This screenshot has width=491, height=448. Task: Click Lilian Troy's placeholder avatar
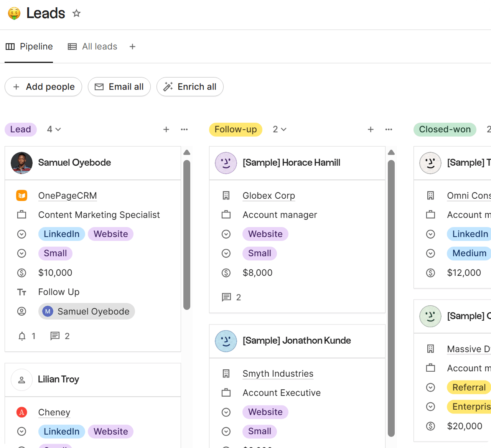pyautogui.click(x=21, y=380)
